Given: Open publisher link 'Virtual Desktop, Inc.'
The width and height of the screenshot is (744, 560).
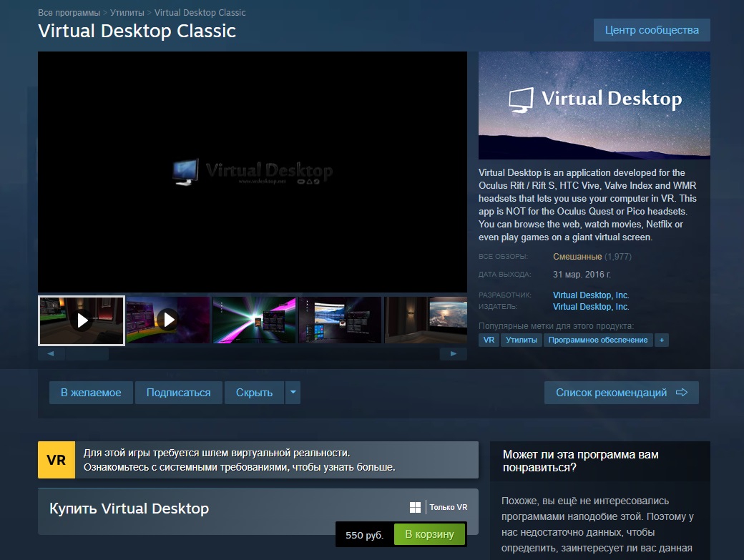Looking at the screenshot, I should click(591, 307).
